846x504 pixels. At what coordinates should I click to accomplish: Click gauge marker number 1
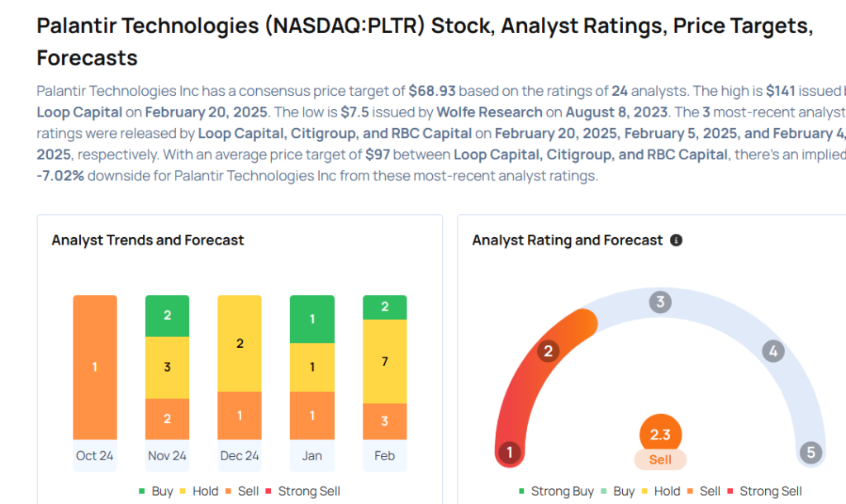510,452
